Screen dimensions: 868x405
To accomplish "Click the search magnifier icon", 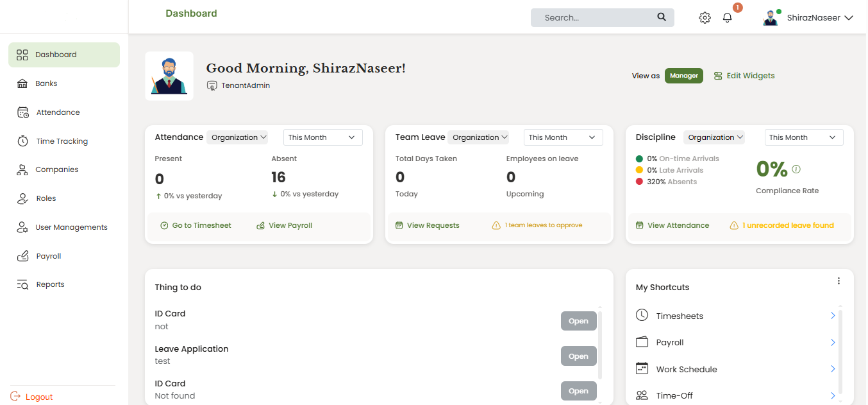I will point(662,17).
